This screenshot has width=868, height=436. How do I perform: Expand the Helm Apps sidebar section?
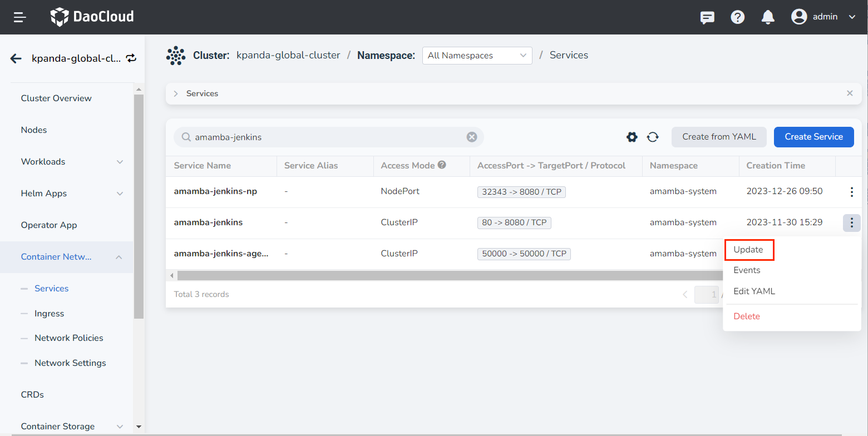120,194
